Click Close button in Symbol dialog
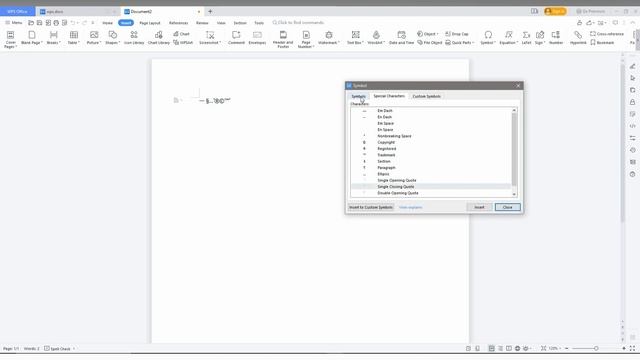640x360 pixels. [507, 207]
